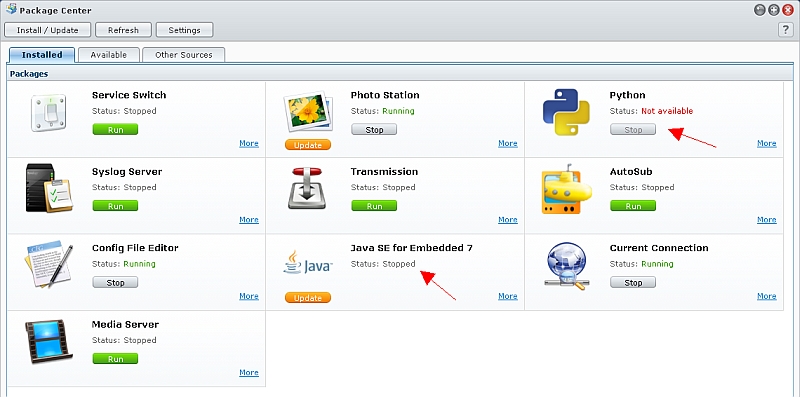800x397 pixels.
Task: Close the Package Center window
Action: (788, 10)
